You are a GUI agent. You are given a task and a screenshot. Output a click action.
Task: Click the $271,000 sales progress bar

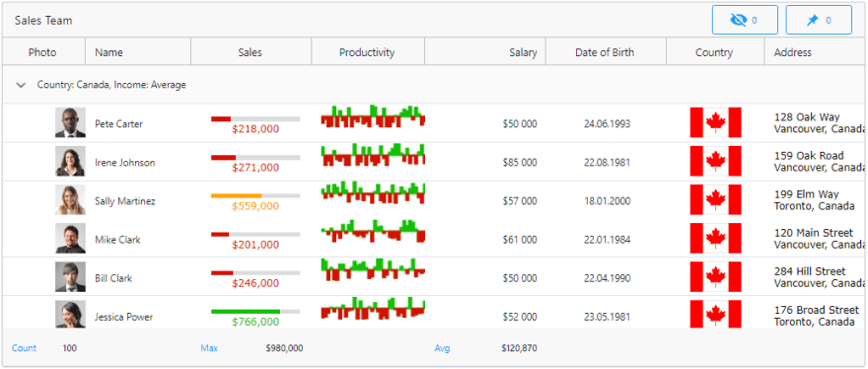coord(255,158)
